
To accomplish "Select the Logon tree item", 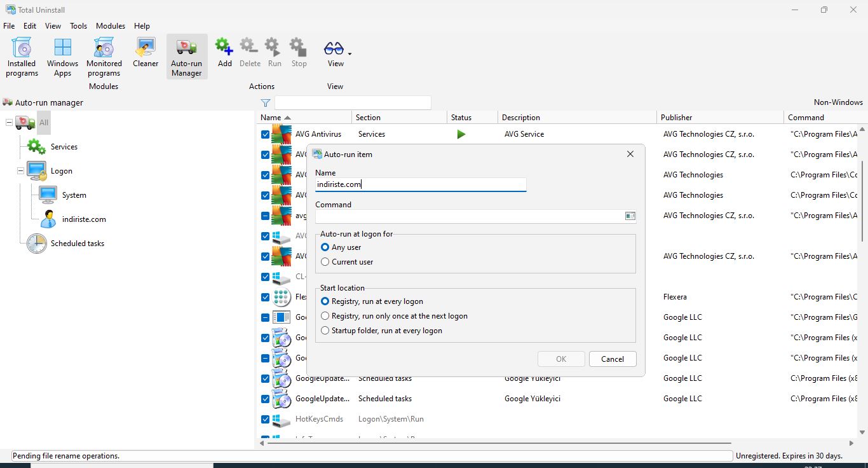I will (x=62, y=171).
